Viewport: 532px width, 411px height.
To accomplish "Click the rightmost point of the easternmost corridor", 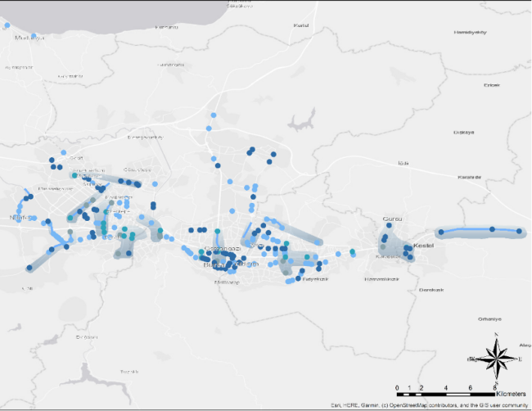I will (520, 233).
